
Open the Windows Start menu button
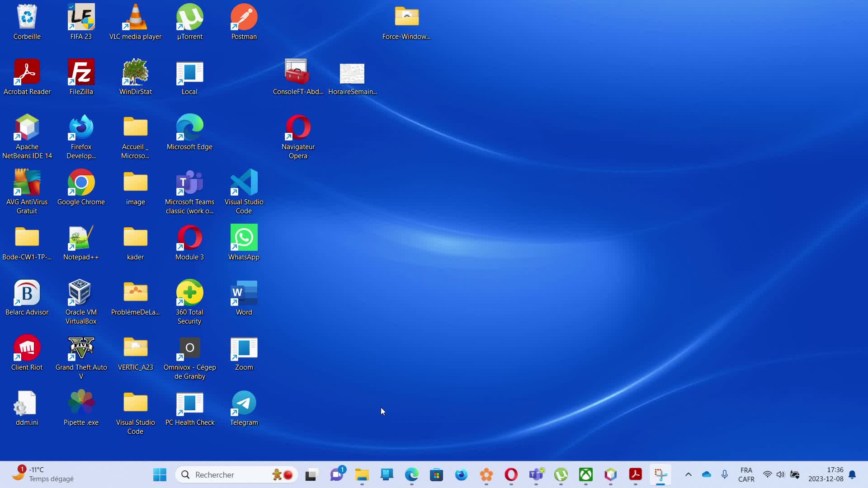pyautogui.click(x=160, y=474)
